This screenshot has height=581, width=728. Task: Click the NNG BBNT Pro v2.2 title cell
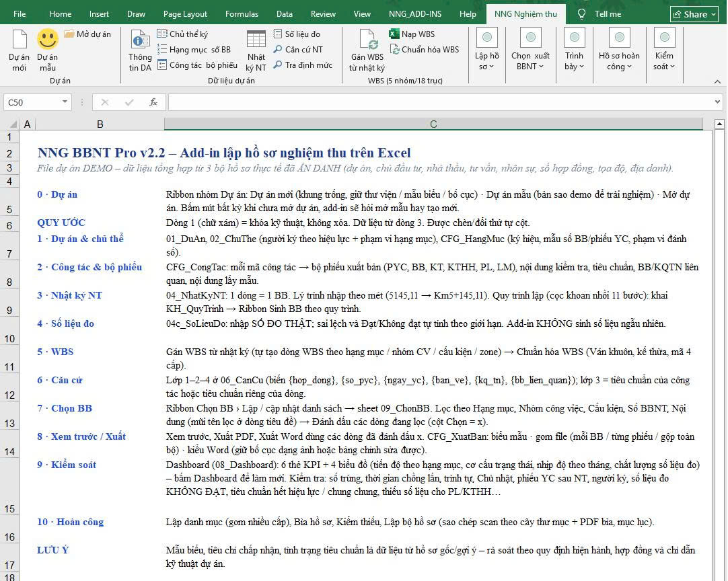224,153
